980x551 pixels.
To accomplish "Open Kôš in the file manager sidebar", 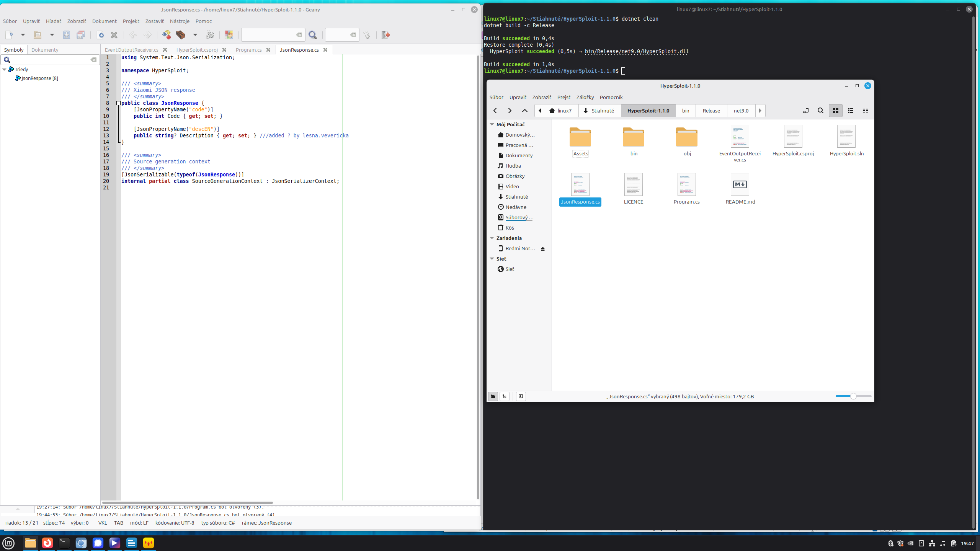I will (x=510, y=228).
